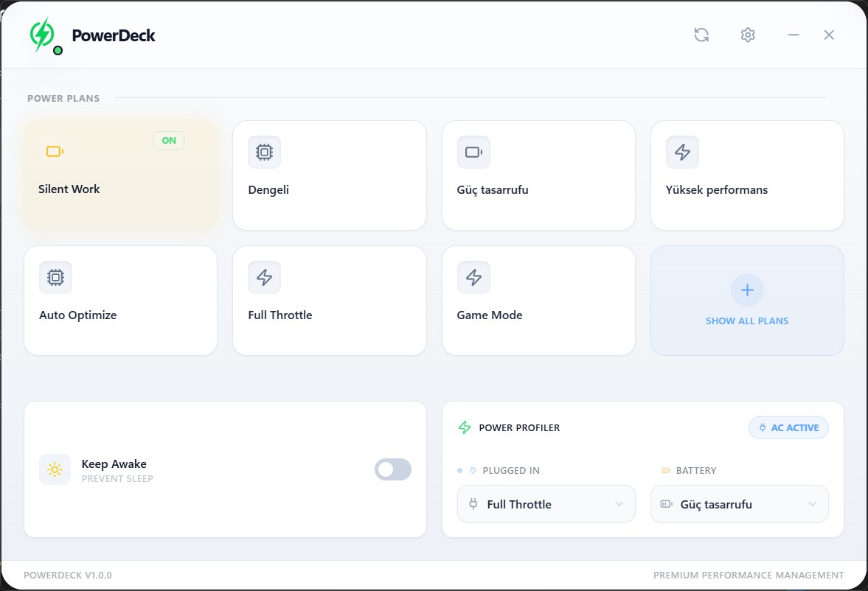Click the Plugged In label
Viewport: 868px width, 591px height.
[x=511, y=470]
